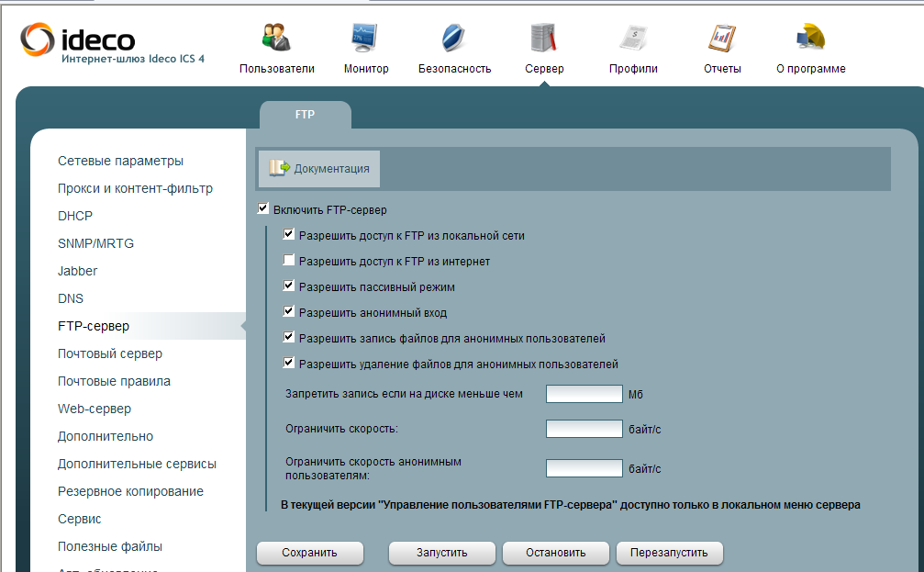This screenshot has width=924, height=572.
Task: Open Сетевые параметры in sidebar
Action: [x=120, y=161]
